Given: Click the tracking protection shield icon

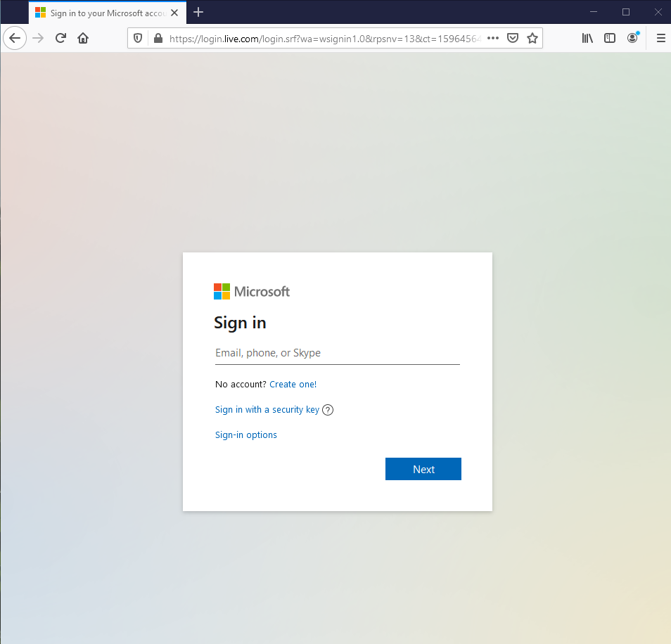Looking at the screenshot, I should tap(138, 38).
